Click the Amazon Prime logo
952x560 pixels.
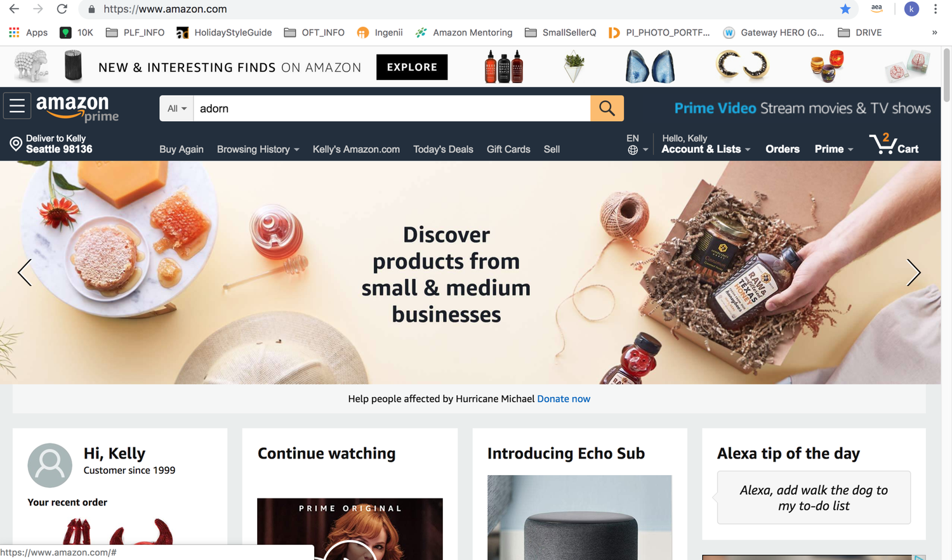pos(77,108)
